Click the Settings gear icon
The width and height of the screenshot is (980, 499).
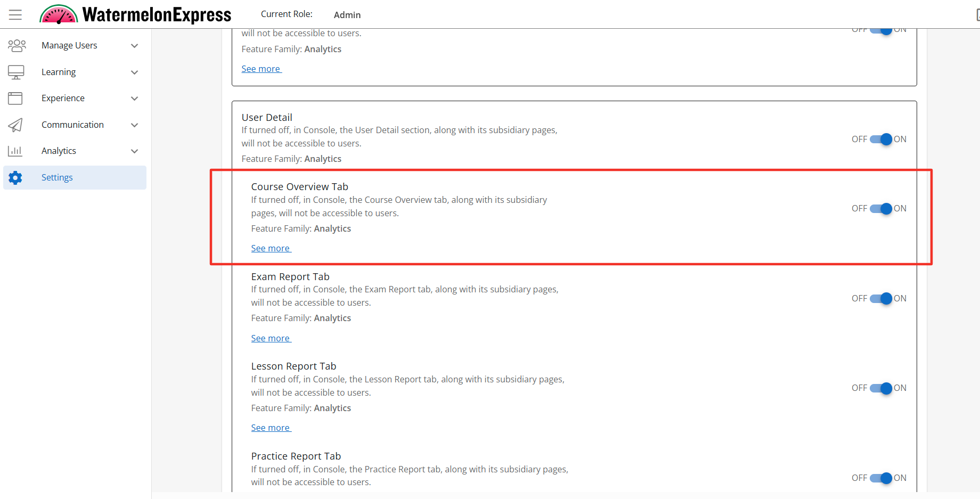coord(15,177)
